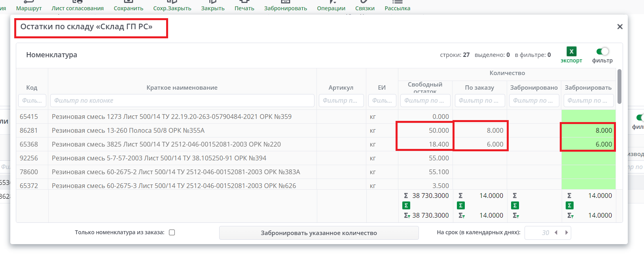
Task: Click green sum icon under Забронировано column
Action: tap(515, 205)
